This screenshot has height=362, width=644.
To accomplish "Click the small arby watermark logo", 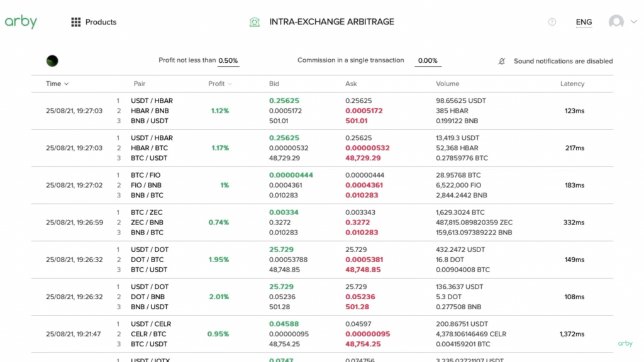I will [625, 343].
